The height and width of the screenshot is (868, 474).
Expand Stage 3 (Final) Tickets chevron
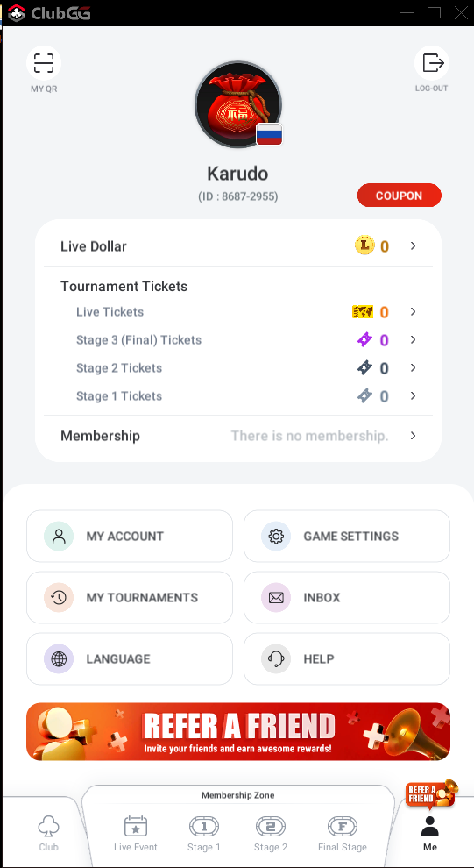(x=414, y=340)
